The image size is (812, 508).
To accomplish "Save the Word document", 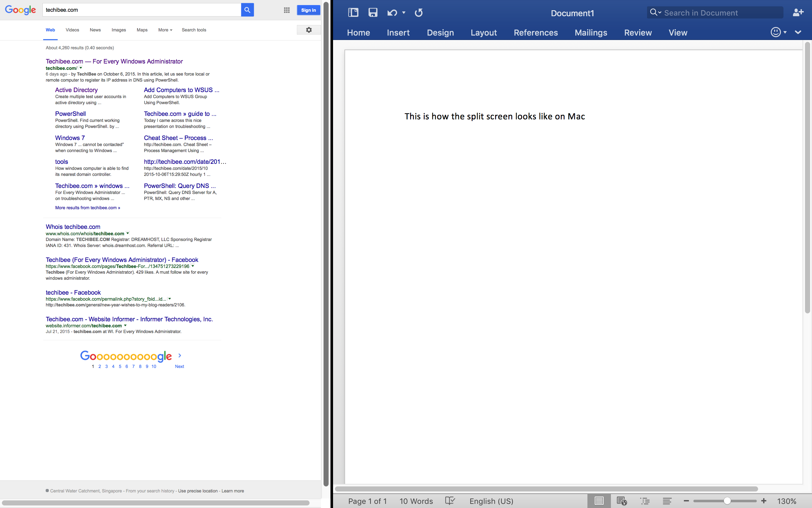I will point(373,13).
